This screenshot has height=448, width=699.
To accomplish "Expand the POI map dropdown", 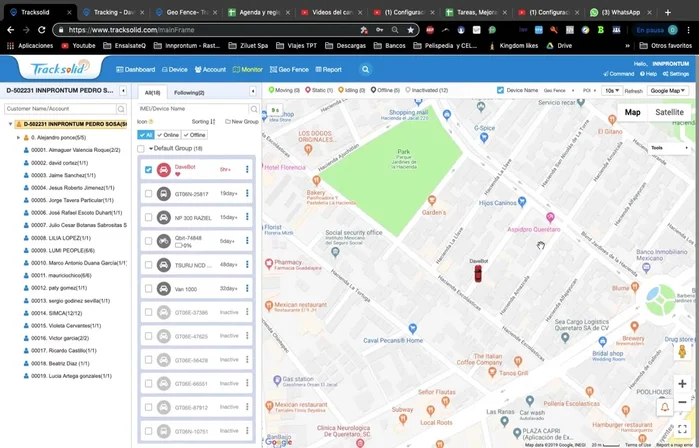I will click(x=589, y=90).
